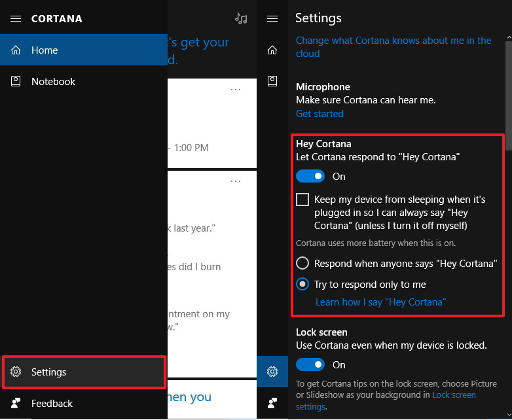The height and width of the screenshot is (420, 512).
Task: Click the Home house icon in left menu
Action: point(16,50)
